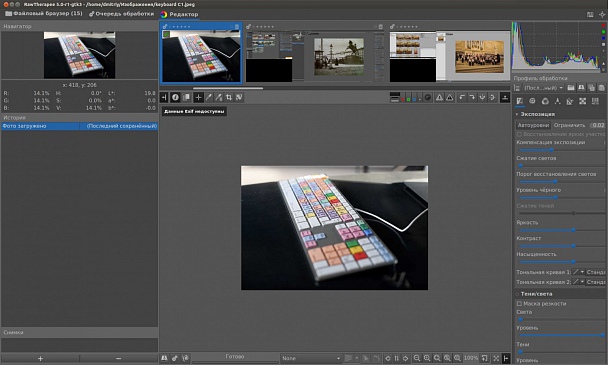Zoom out of the preview
This screenshot has width=608, height=365.
pyautogui.click(x=417, y=358)
